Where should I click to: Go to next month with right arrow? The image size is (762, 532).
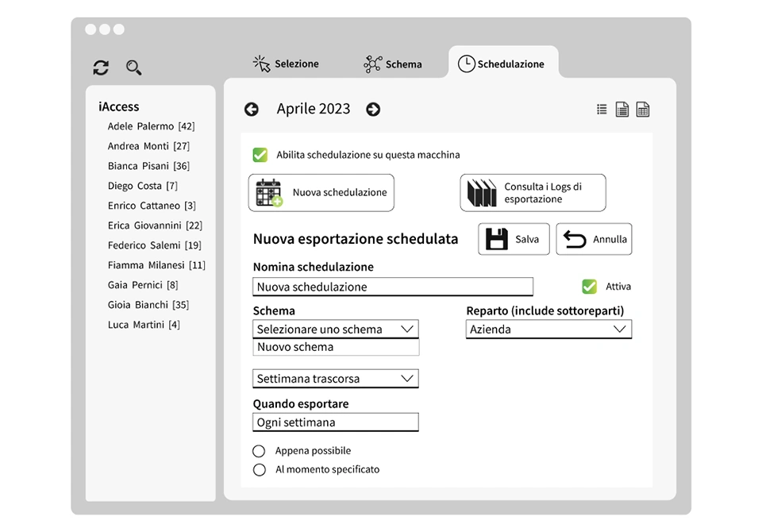(x=373, y=110)
